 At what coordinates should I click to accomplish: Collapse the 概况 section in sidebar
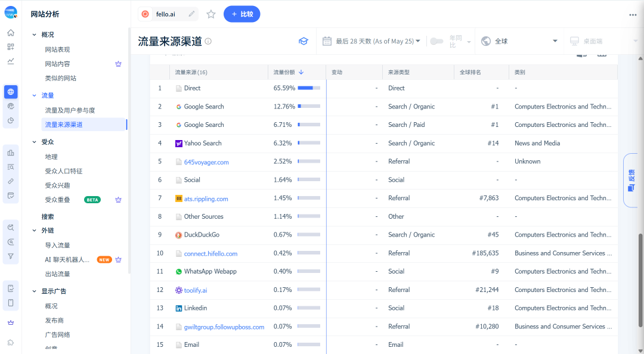point(35,35)
